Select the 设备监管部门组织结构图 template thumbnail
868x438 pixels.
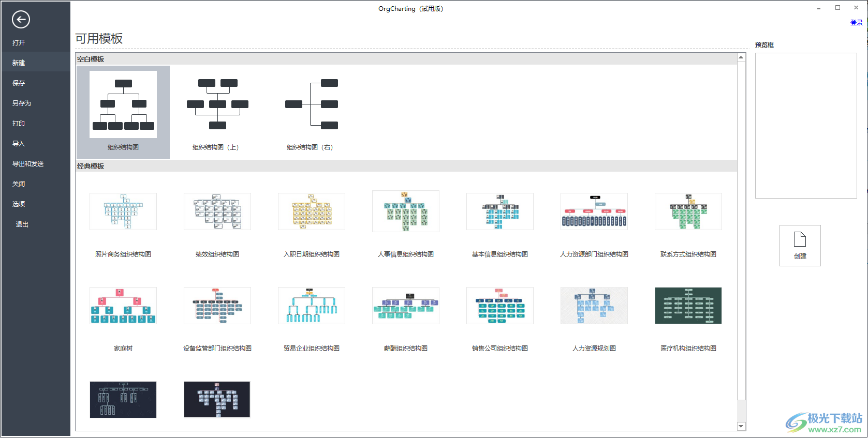tap(217, 306)
